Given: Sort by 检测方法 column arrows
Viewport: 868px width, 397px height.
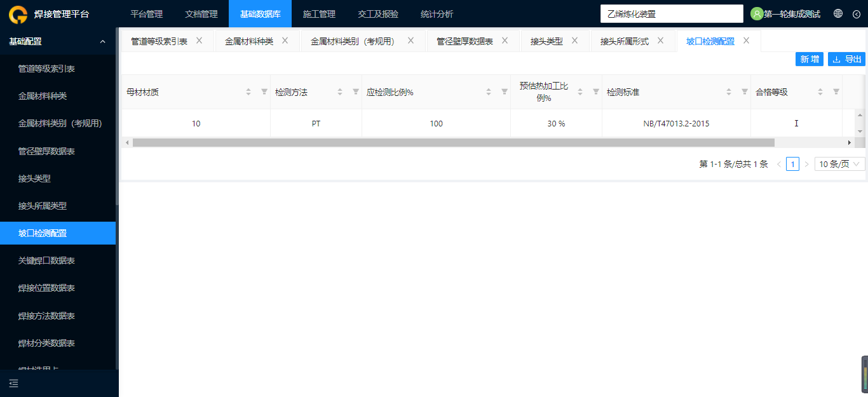Looking at the screenshot, I should pyautogui.click(x=340, y=92).
